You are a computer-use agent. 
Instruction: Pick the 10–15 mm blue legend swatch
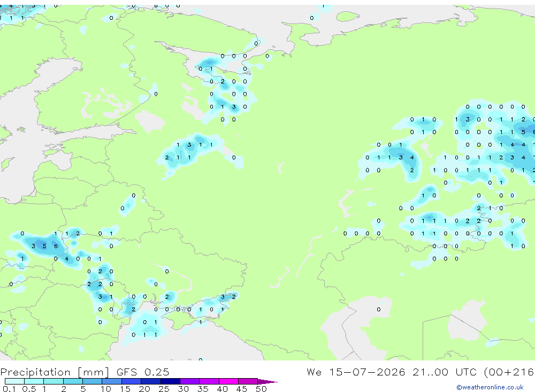(x=112, y=381)
